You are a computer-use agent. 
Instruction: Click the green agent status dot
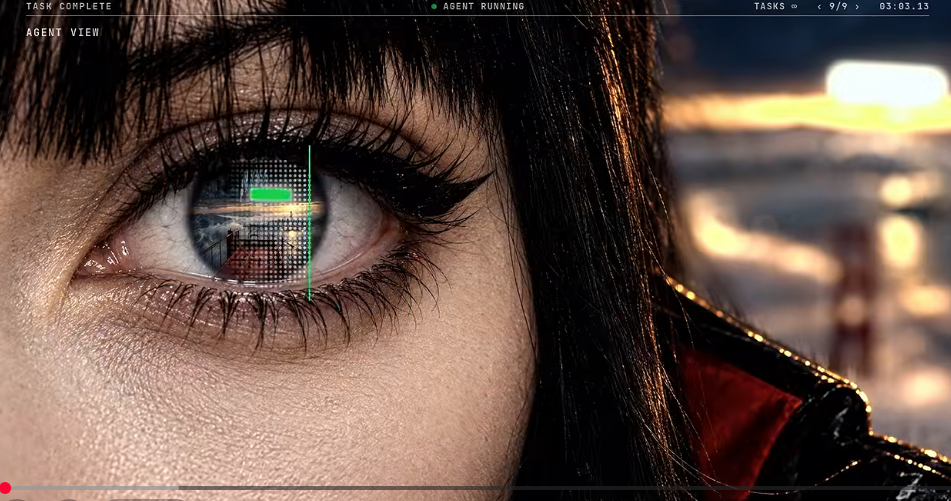coord(434,7)
